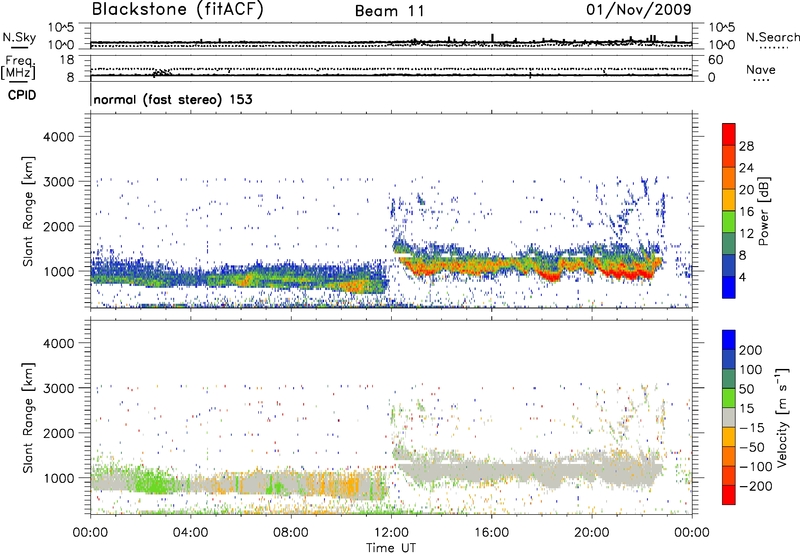
Task: Click the "12:00" time tick label
Action: 391,533
